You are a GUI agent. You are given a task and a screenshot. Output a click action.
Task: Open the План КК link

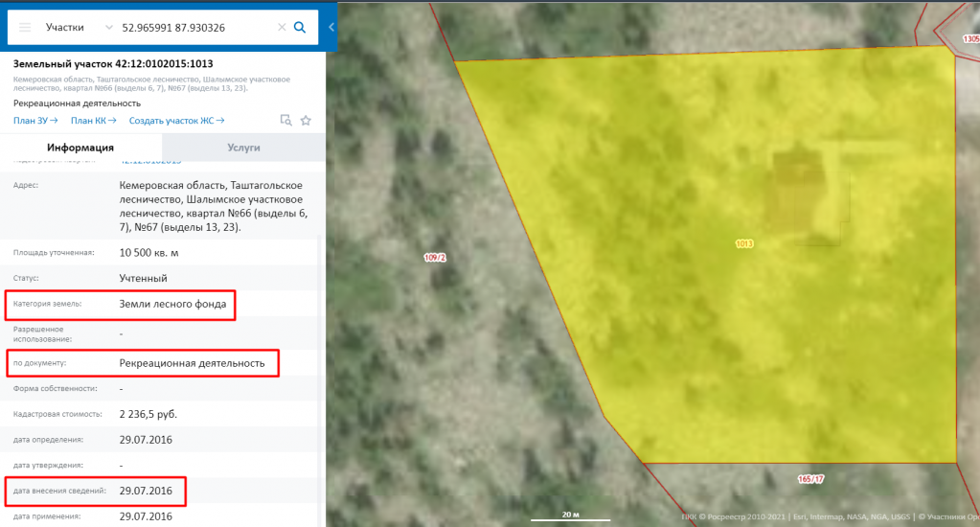tap(93, 121)
